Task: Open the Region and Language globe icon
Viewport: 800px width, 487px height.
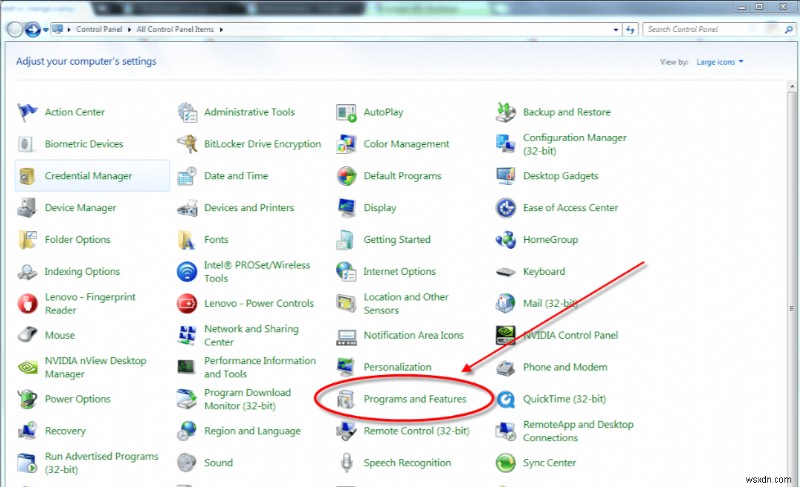Action: click(x=187, y=431)
